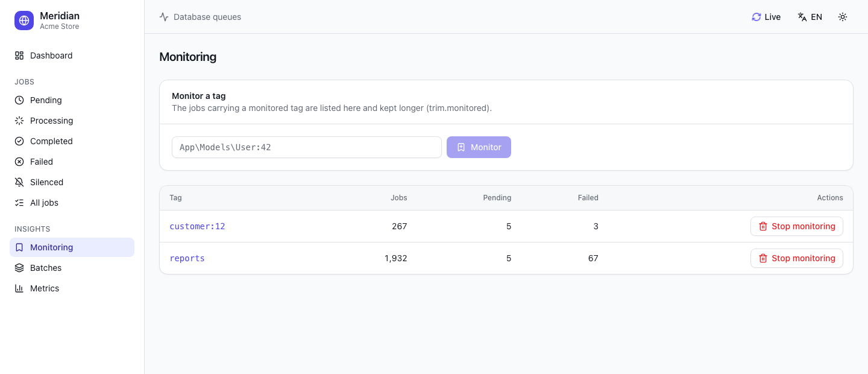Open the EN language selector
This screenshot has width=868, height=374.
tap(810, 17)
